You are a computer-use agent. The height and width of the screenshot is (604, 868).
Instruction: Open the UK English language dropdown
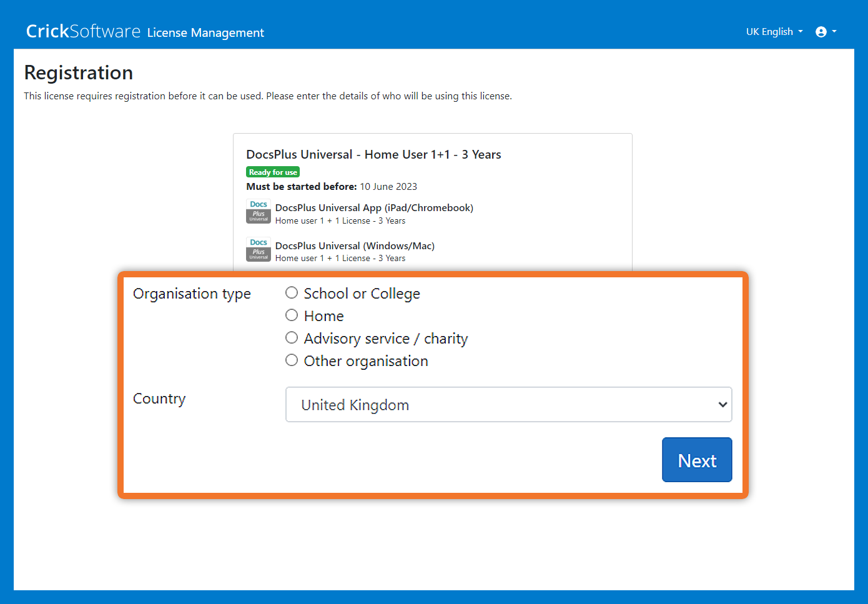pyautogui.click(x=774, y=32)
